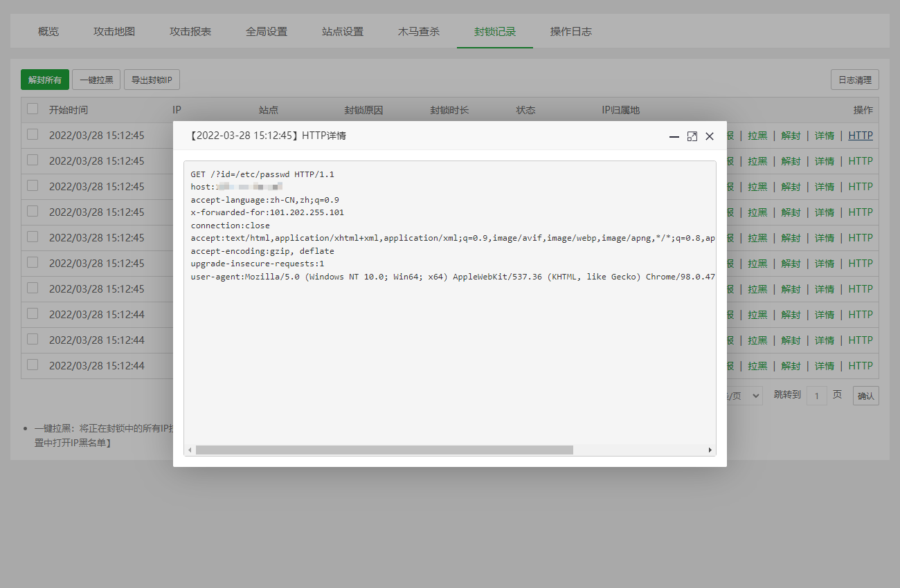Open the per-page count dropdown
Screen dimensions: 900x588
tap(744, 396)
